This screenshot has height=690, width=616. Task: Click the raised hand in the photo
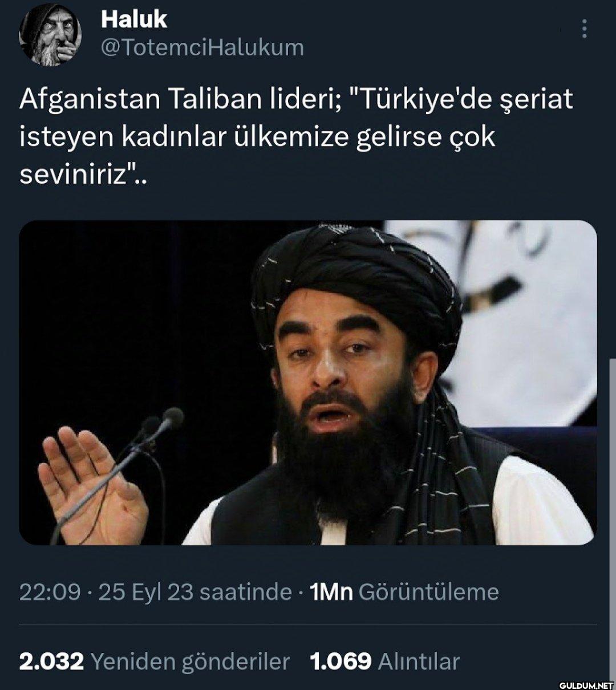[91, 485]
